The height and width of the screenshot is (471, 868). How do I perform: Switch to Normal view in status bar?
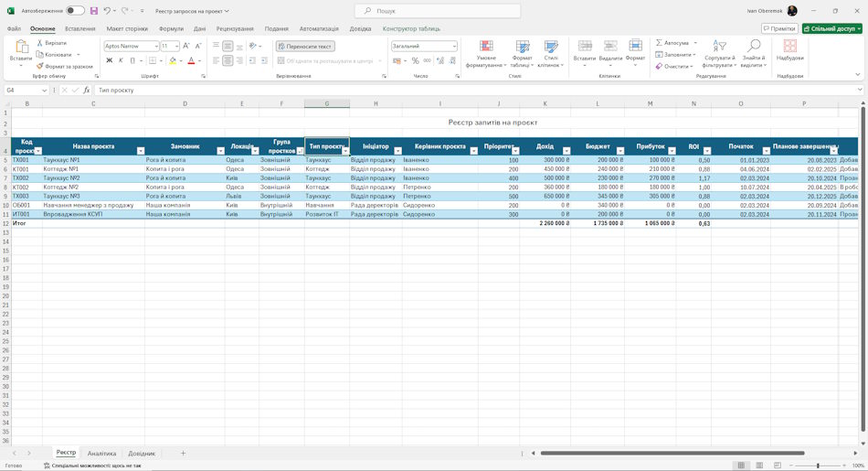pyautogui.click(x=741, y=466)
